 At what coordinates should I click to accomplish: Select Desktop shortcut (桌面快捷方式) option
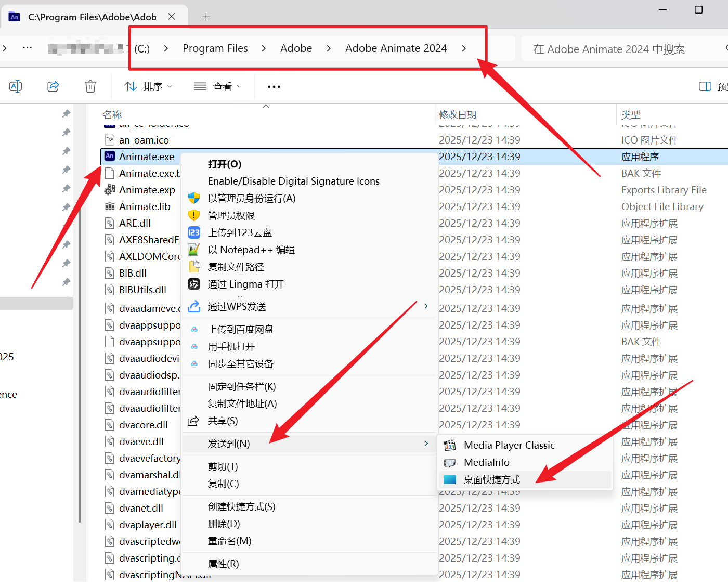pos(491,480)
